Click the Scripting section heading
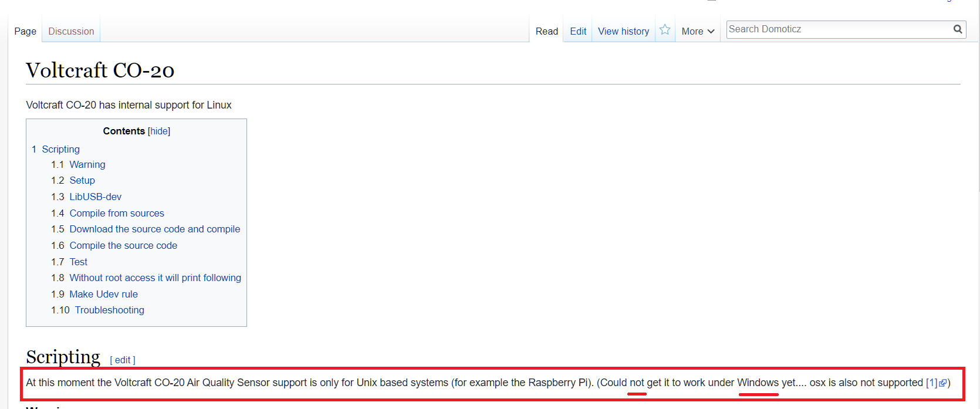 [x=63, y=357]
